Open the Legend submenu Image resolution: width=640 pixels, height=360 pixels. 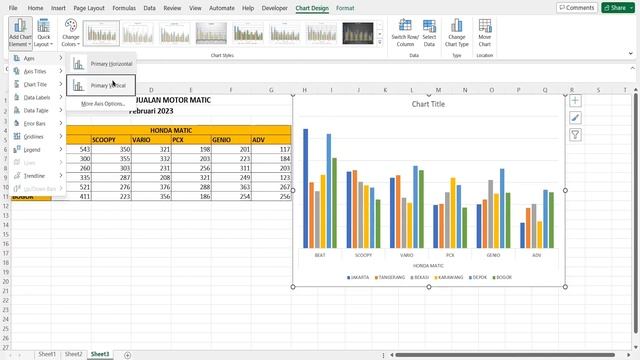point(38,150)
